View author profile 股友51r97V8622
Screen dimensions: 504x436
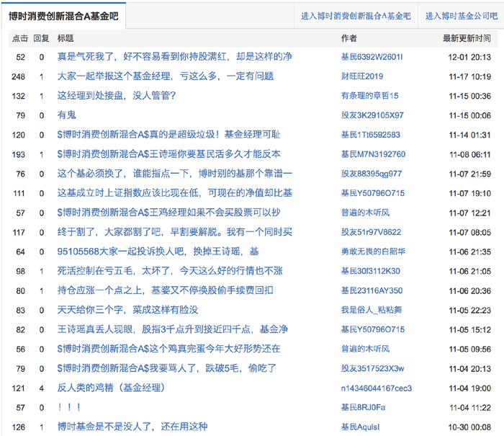point(371,232)
